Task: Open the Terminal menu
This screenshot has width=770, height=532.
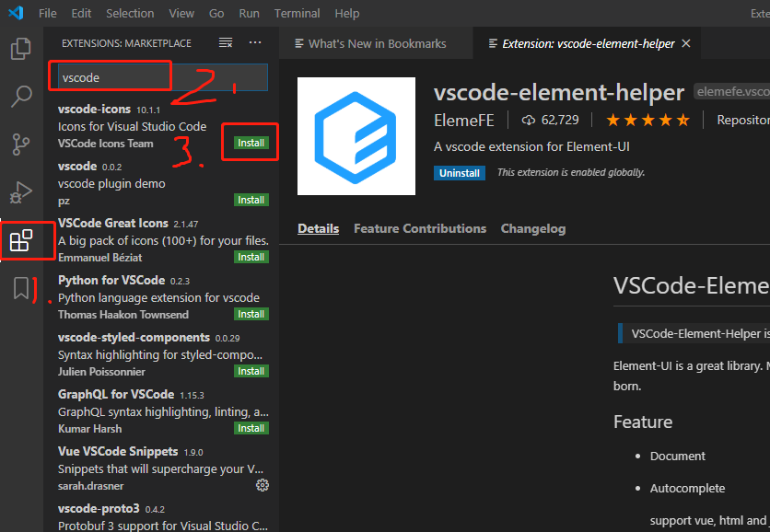Action: click(x=297, y=13)
